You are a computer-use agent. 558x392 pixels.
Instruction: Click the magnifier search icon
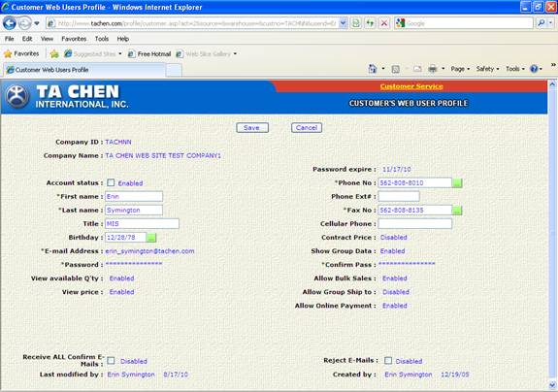point(541,23)
